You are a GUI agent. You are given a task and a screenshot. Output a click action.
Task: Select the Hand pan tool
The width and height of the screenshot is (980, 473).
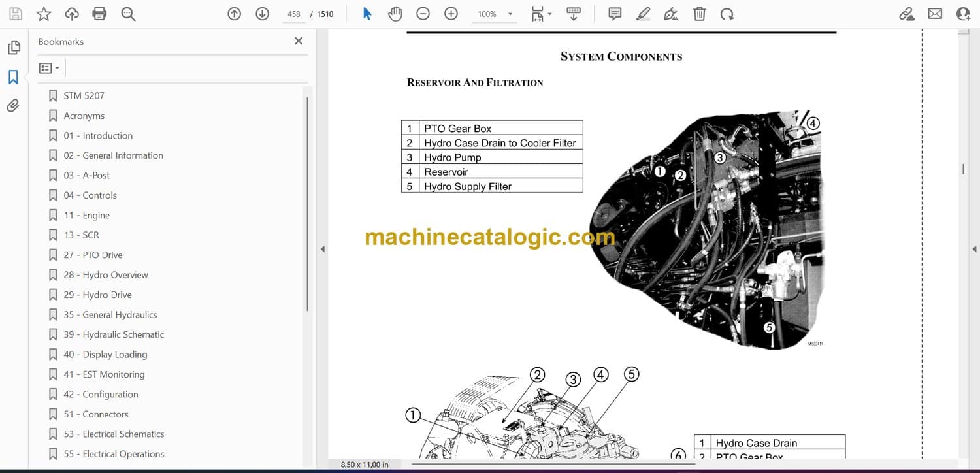(x=395, y=14)
